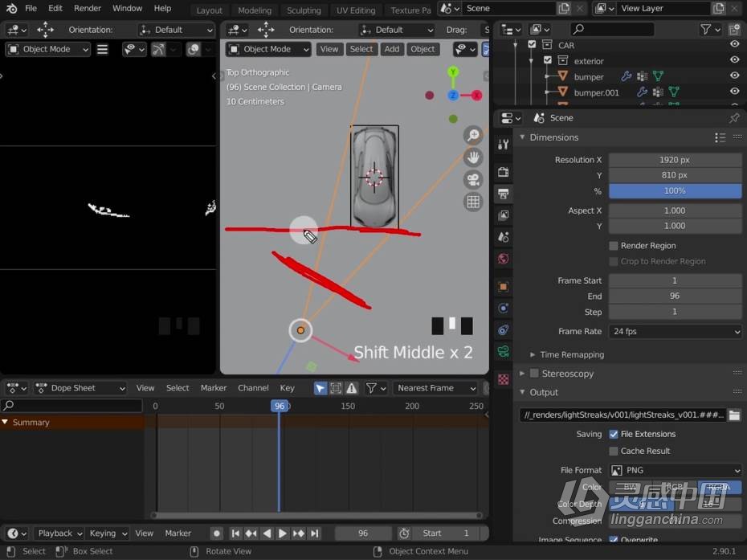The image size is (747, 560).
Task: Click the red X axis gizmo ball
Action: click(476, 96)
